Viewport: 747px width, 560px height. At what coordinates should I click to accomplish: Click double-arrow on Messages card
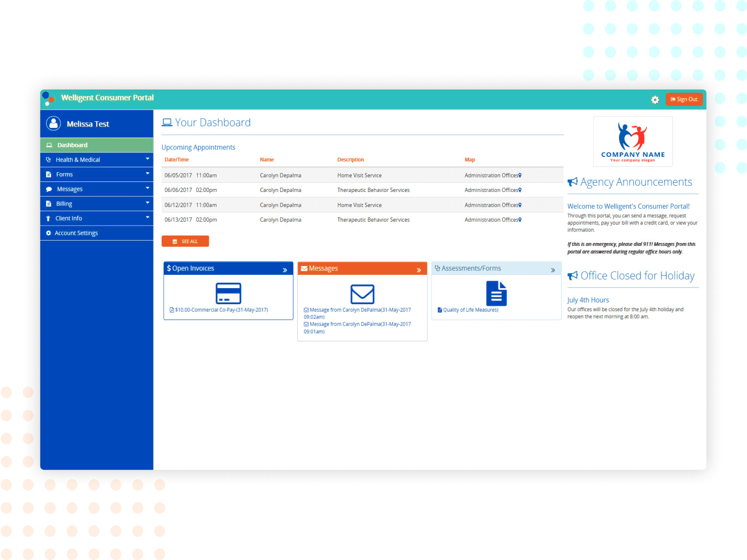coord(419,270)
